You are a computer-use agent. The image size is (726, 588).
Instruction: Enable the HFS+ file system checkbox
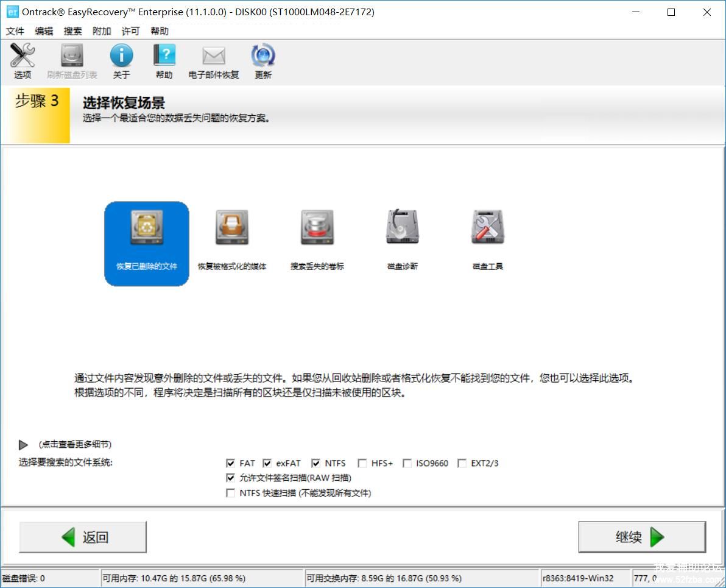(362, 463)
